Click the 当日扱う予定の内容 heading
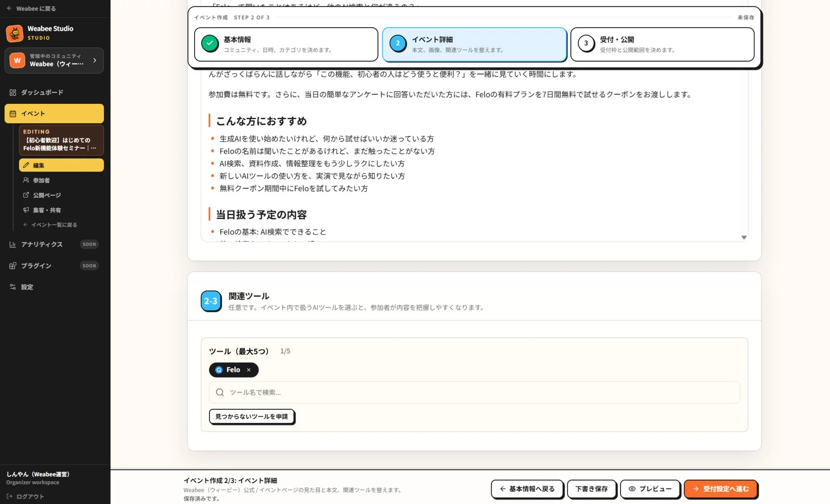Viewport: 830px width, 504px height. point(261,215)
